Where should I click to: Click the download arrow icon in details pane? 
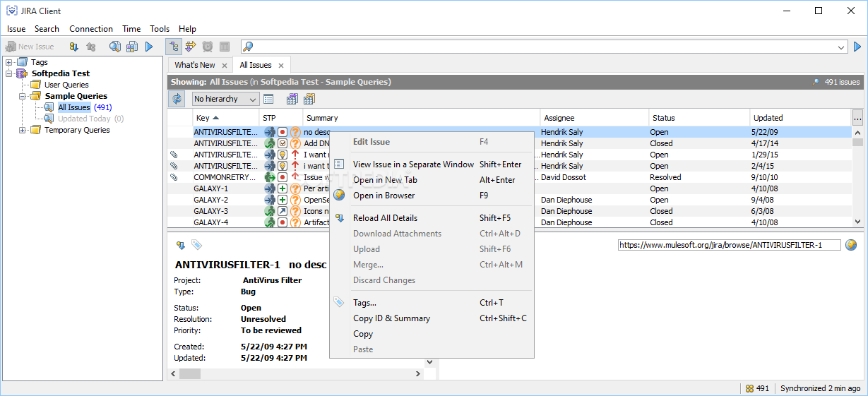tap(180, 245)
